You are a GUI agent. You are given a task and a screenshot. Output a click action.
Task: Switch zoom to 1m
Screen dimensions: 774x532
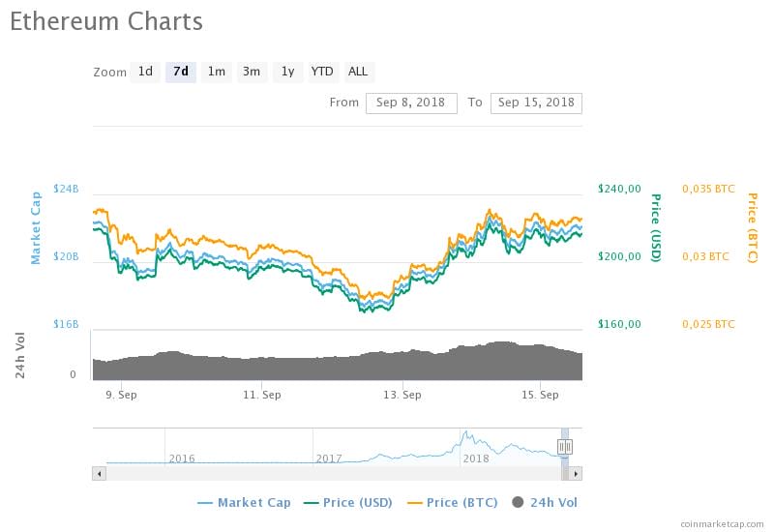(x=216, y=72)
